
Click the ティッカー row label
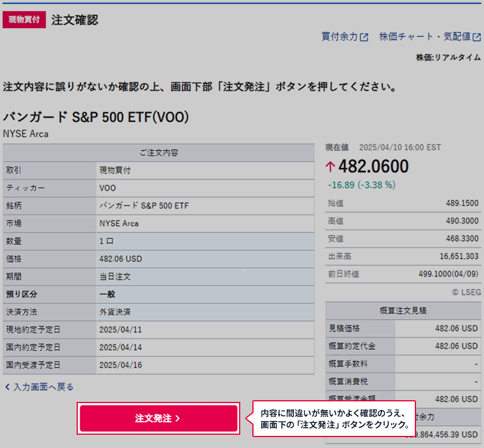pyautogui.click(x=25, y=188)
